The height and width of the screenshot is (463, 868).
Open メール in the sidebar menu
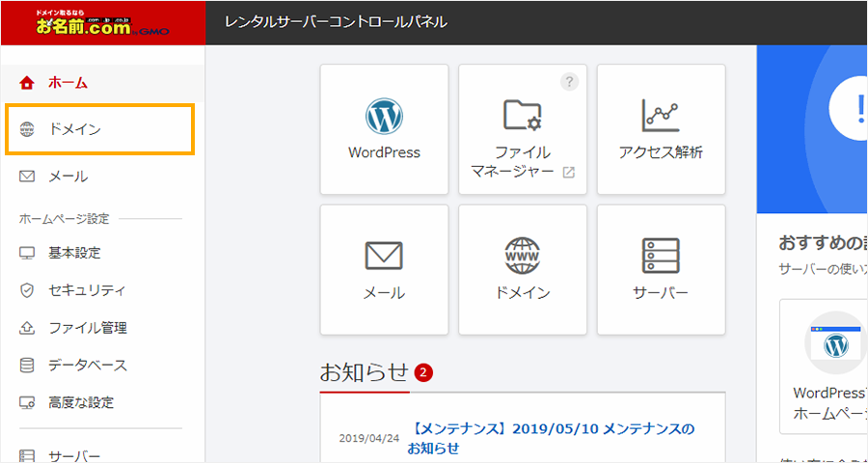click(x=102, y=177)
